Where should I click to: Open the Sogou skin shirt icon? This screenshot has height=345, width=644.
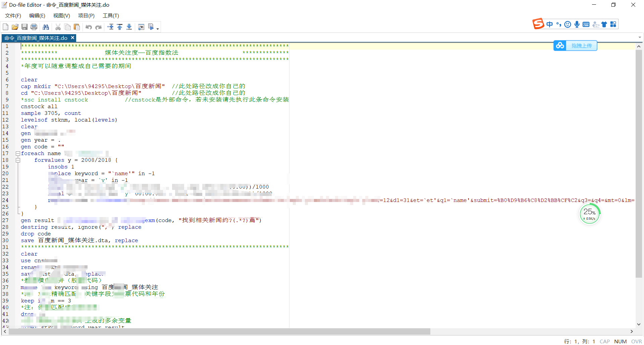(604, 24)
